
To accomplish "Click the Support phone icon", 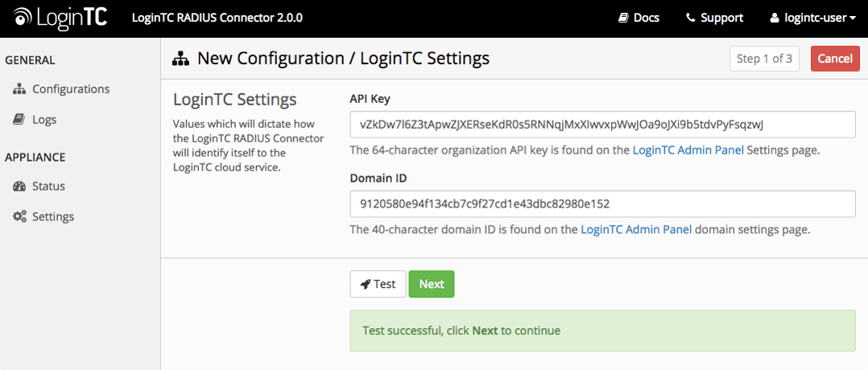I will tap(690, 18).
